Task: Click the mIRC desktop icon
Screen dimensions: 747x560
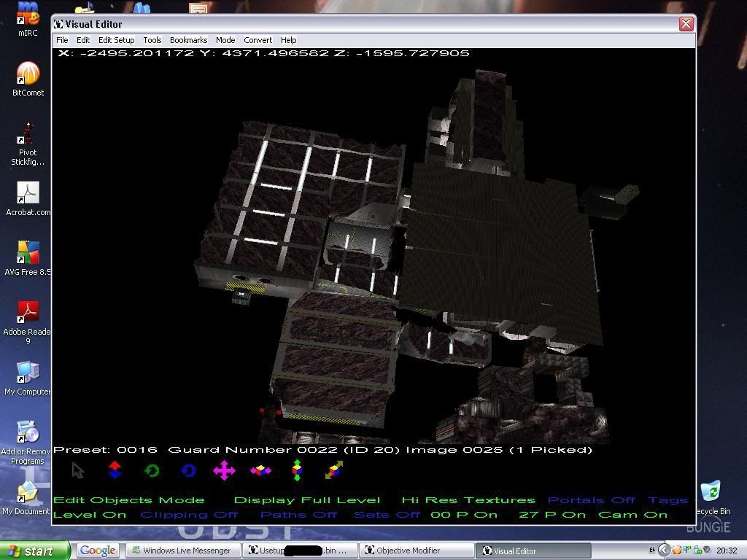Action: (x=28, y=19)
